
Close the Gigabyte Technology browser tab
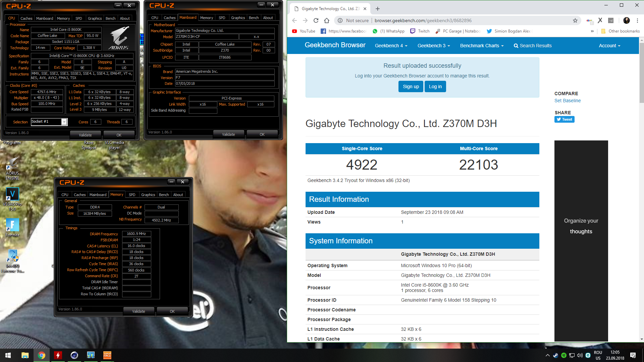point(365,9)
